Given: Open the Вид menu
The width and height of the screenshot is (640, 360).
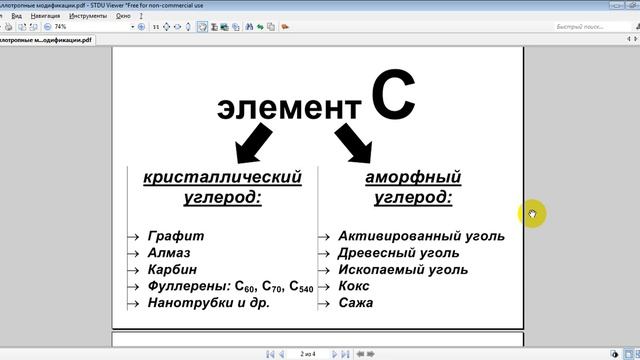Looking at the screenshot, I should [x=16, y=16].
